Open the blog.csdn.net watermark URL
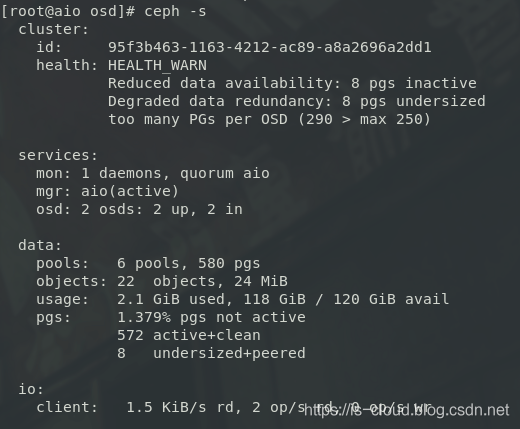Screen dimensions: 520x429 407,410
